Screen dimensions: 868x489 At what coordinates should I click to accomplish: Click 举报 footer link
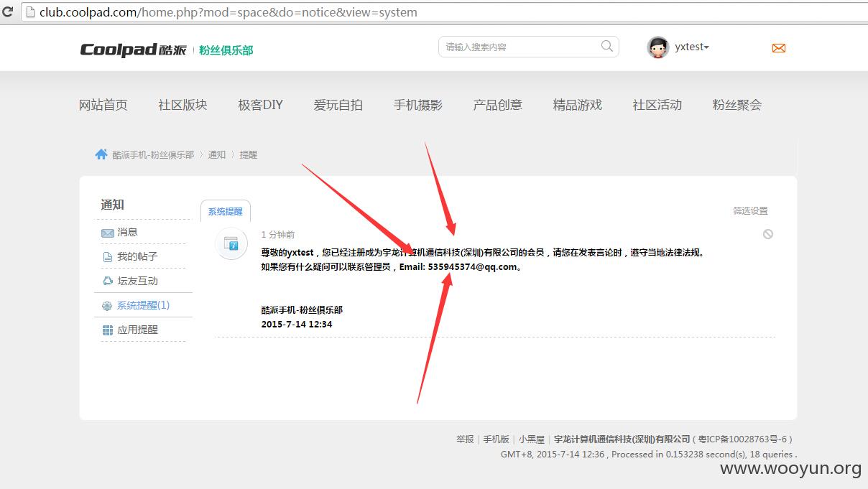(465, 439)
